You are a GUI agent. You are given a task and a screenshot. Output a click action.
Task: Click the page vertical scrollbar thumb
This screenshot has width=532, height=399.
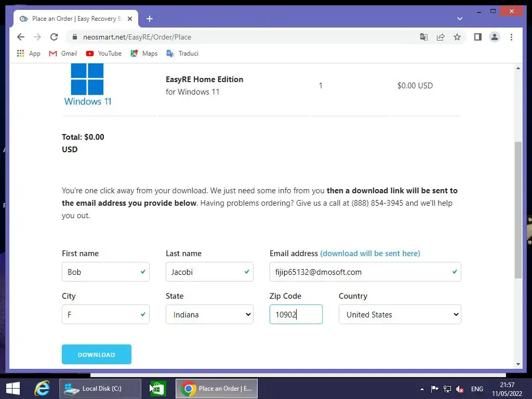click(x=518, y=210)
